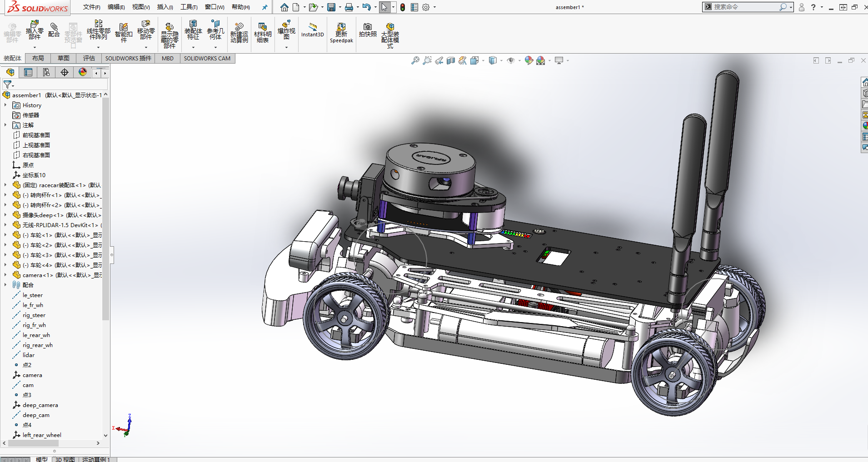The image size is (868, 462).
Task: Switch to 草图 Sketch tab
Action: point(64,58)
